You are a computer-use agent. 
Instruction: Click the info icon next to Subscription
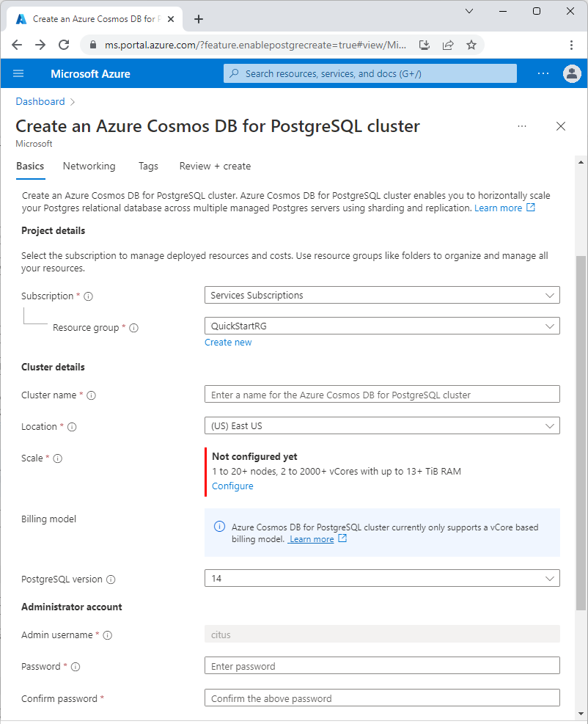pos(87,296)
